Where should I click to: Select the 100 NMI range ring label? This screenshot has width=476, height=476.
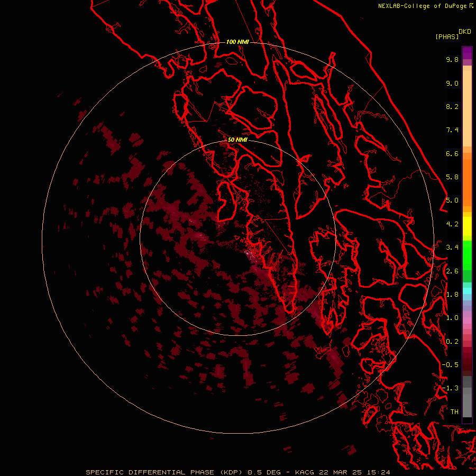pos(237,42)
